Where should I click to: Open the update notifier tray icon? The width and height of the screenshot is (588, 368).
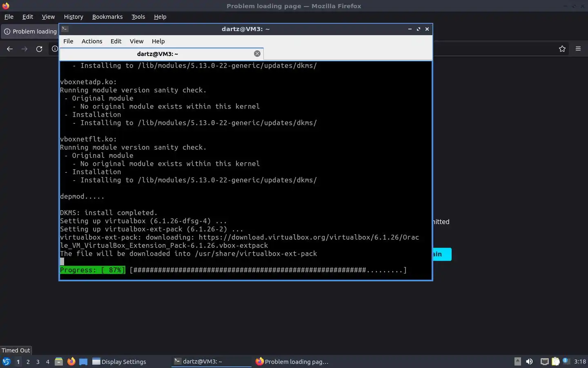coord(566,361)
